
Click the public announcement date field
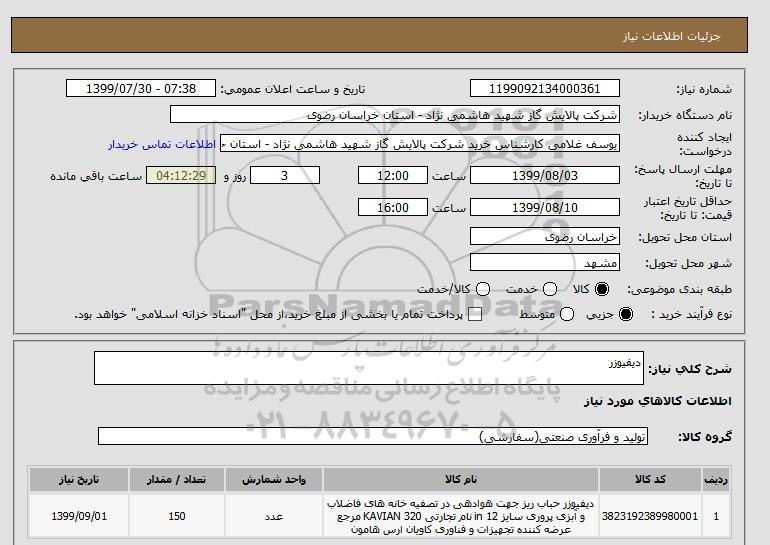coord(141,88)
